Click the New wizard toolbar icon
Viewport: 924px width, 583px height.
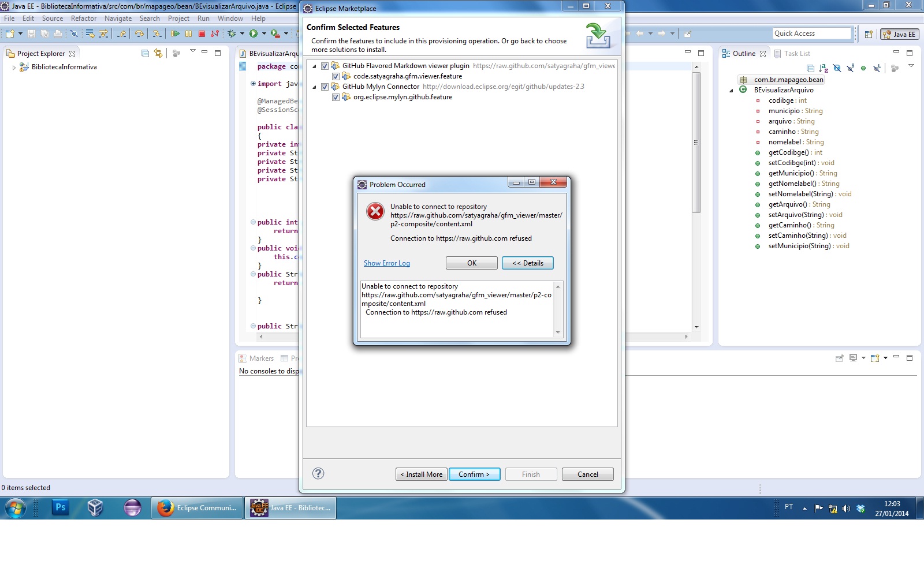coord(10,33)
